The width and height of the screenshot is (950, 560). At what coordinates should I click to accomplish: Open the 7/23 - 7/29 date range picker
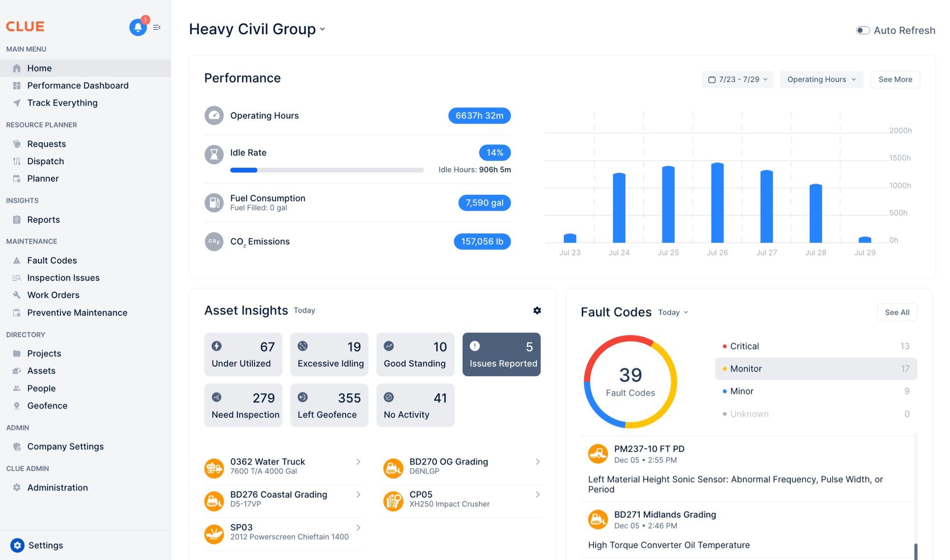point(737,79)
